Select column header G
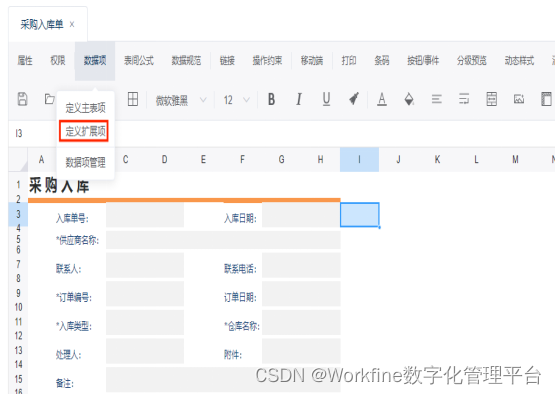This screenshot has height=394, width=556. (x=281, y=160)
